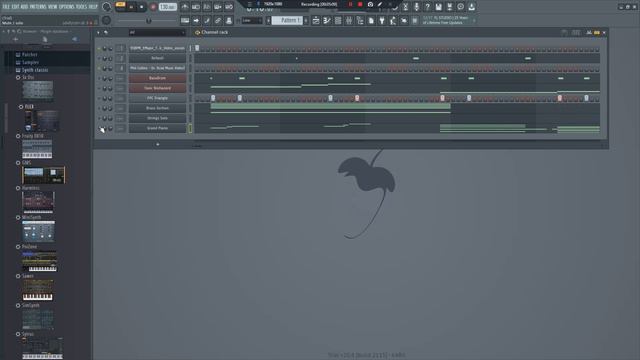Open the EDIT menu
This screenshot has height=360, width=640.
[15, 7]
